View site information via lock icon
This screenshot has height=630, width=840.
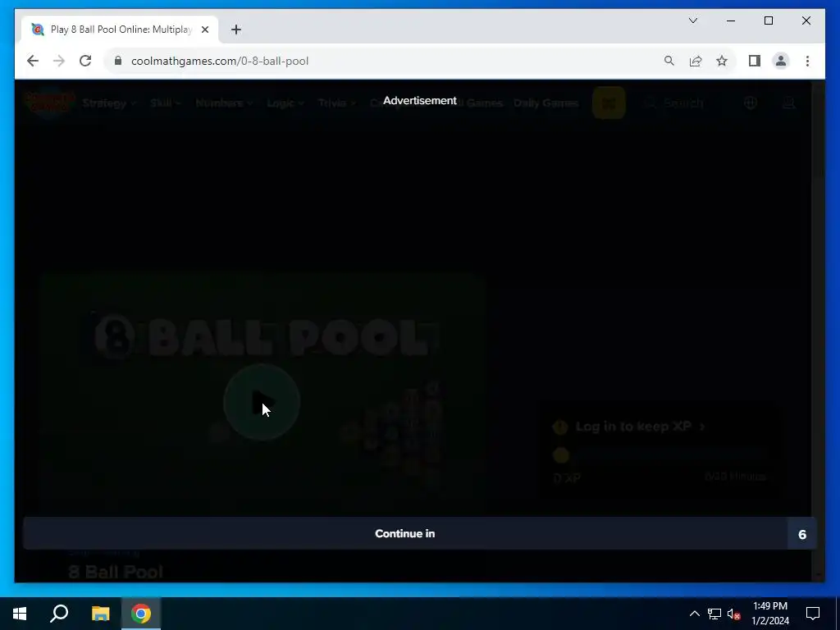[118, 61]
